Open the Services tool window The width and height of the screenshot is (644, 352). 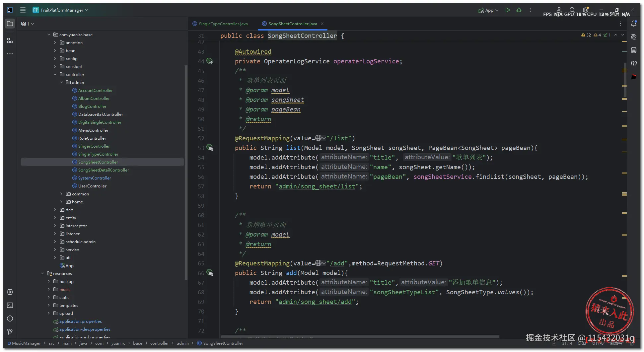pyautogui.click(x=10, y=292)
